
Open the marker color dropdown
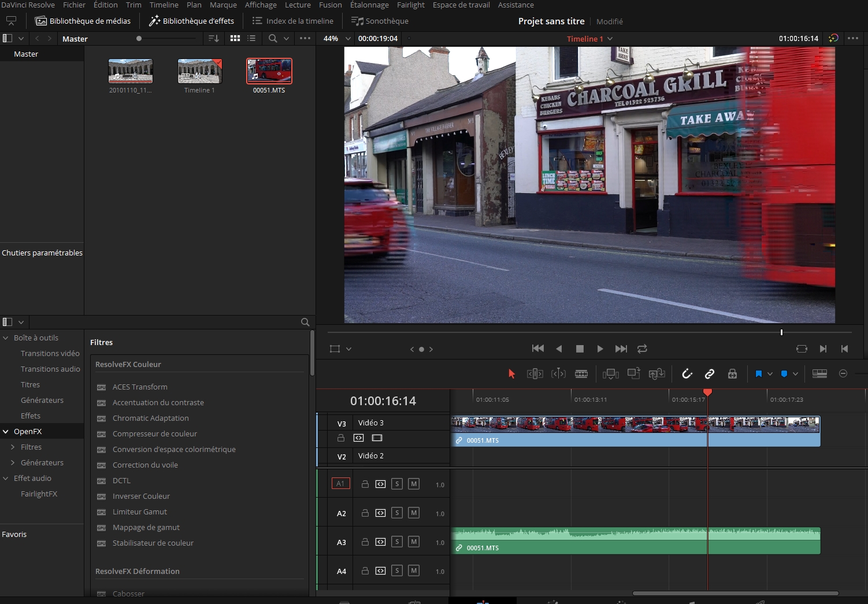(795, 374)
